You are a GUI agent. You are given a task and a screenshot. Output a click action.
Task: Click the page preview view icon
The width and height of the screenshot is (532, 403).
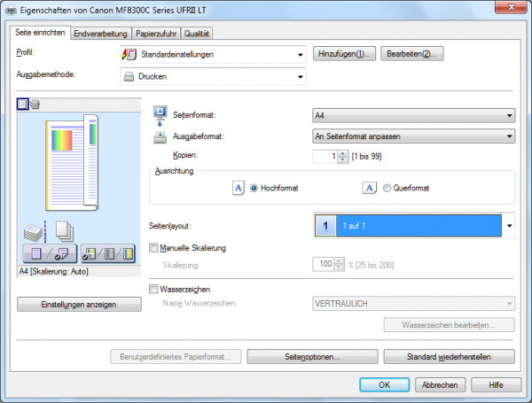[x=22, y=105]
